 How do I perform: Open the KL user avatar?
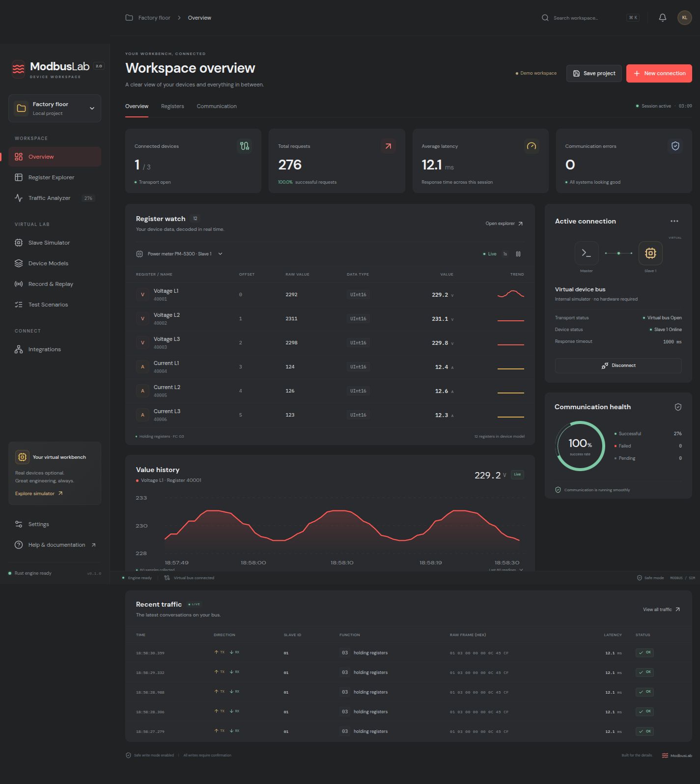684,18
